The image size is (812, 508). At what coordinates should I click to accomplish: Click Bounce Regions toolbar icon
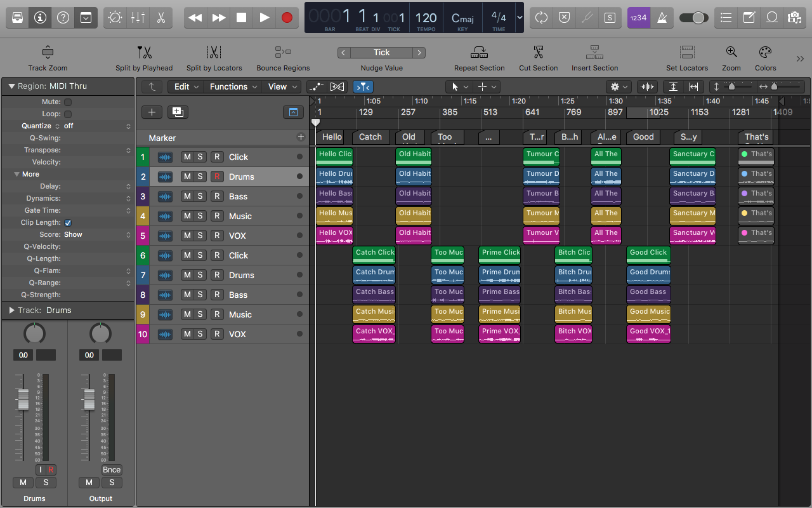[283, 53]
